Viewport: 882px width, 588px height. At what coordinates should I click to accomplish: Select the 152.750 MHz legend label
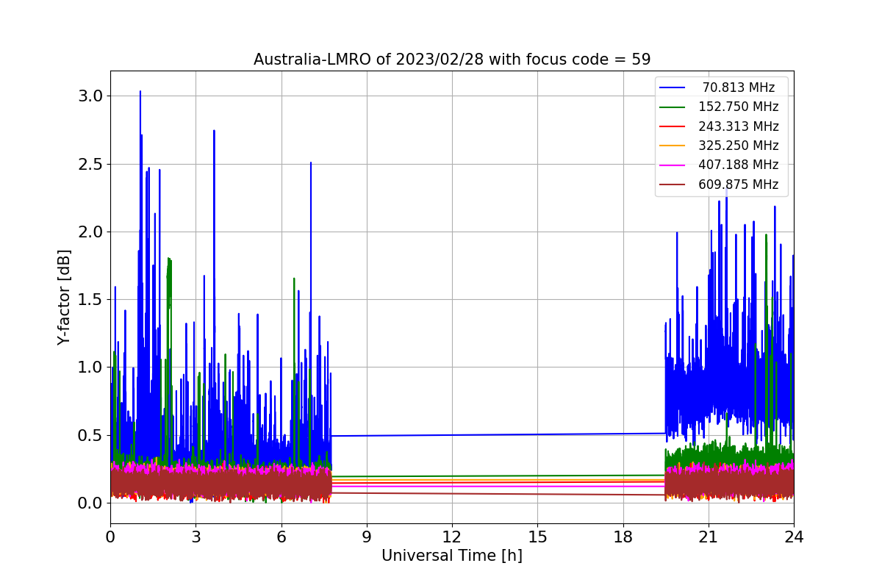[739, 107]
